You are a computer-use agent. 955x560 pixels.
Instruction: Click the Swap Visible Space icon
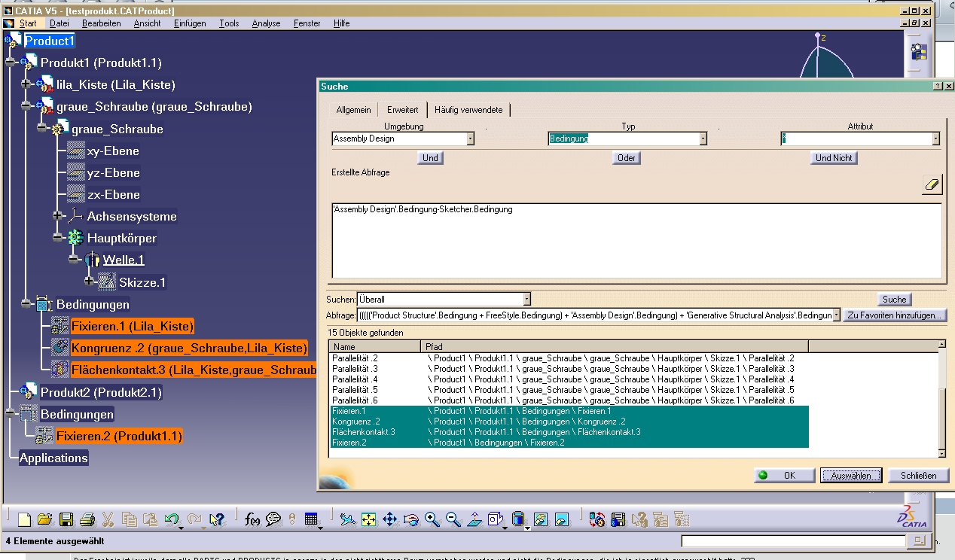click(562, 519)
